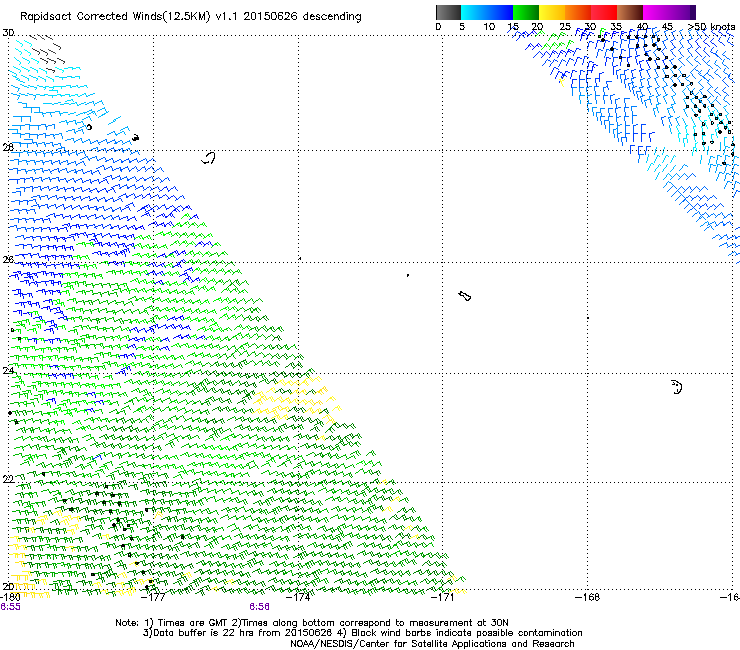The width and height of the screenshot is (740, 650).
Task: Click the purple '6:55' swath time label
Action: (10, 607)
